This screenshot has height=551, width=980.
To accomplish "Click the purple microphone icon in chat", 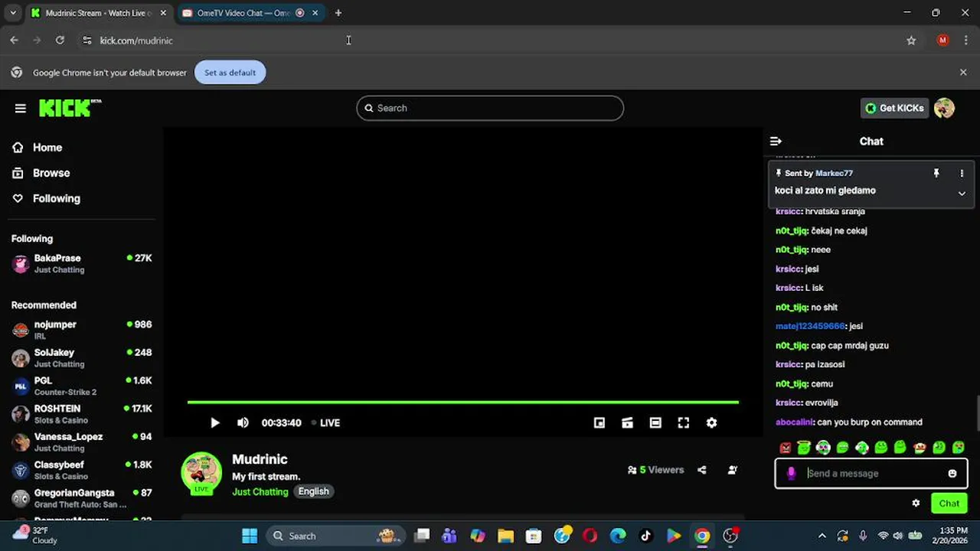I will point(791,474).
